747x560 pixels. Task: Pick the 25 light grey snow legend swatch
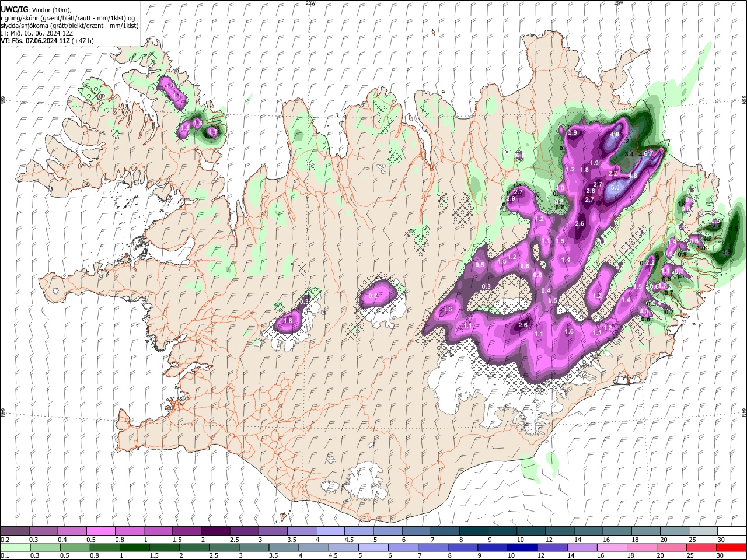[x=703, y=531]
